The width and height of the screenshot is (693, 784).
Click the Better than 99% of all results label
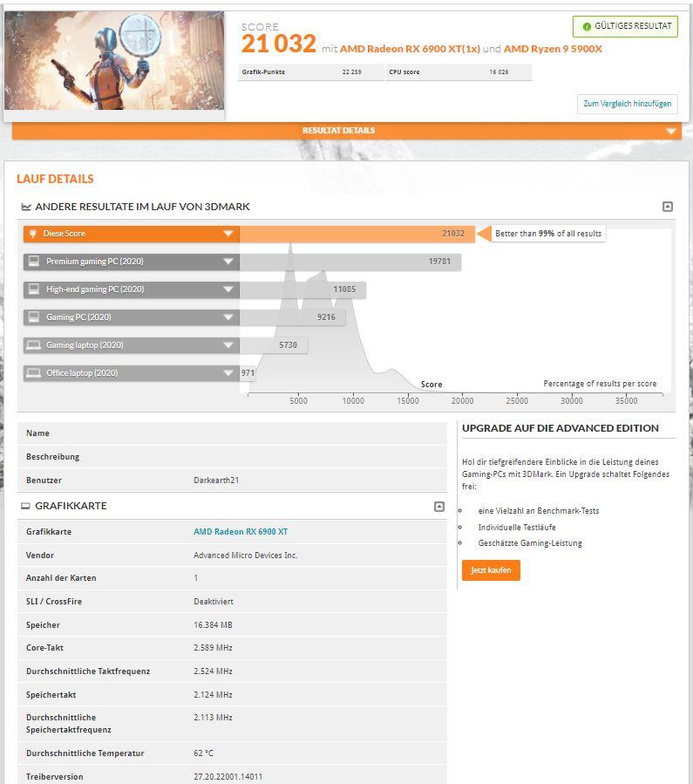(548, 234)
